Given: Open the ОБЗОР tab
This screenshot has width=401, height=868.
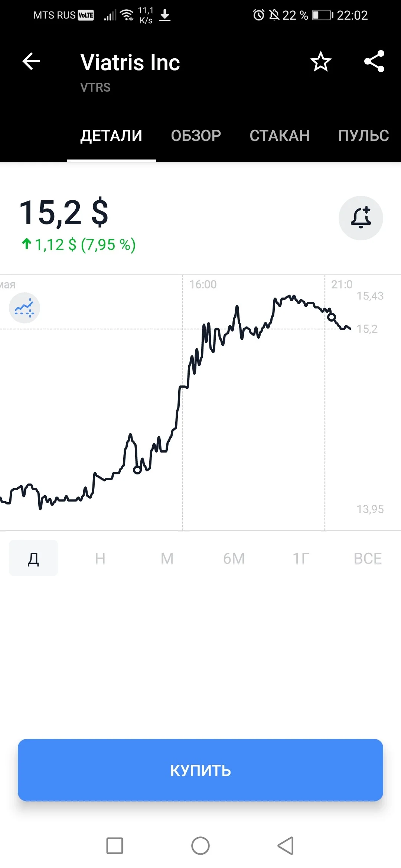Looking at the screenshot, I should [196, 136].
